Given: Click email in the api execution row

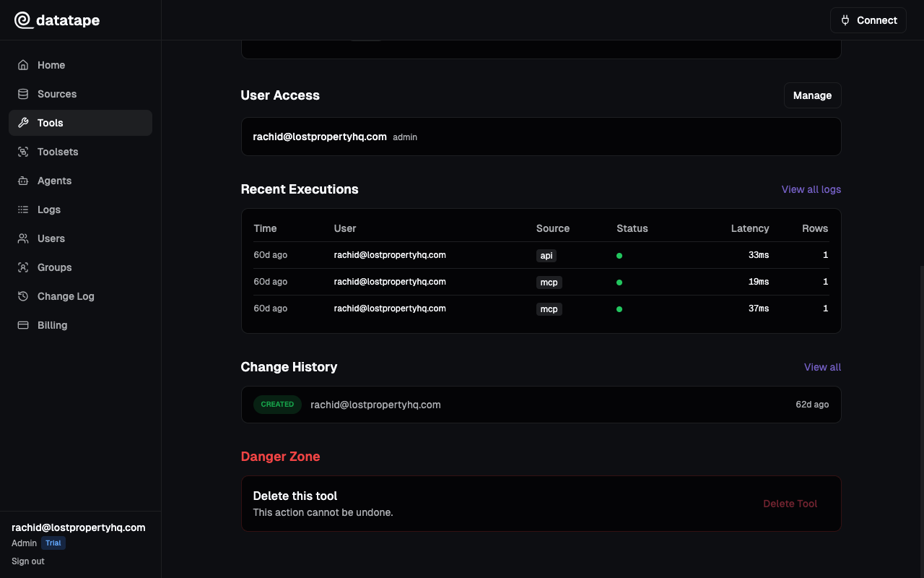Looking at the screenshot, I should (x=390, y=255).
